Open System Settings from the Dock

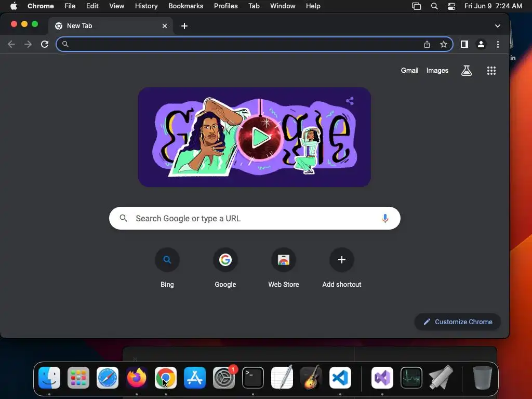point(224,377)
